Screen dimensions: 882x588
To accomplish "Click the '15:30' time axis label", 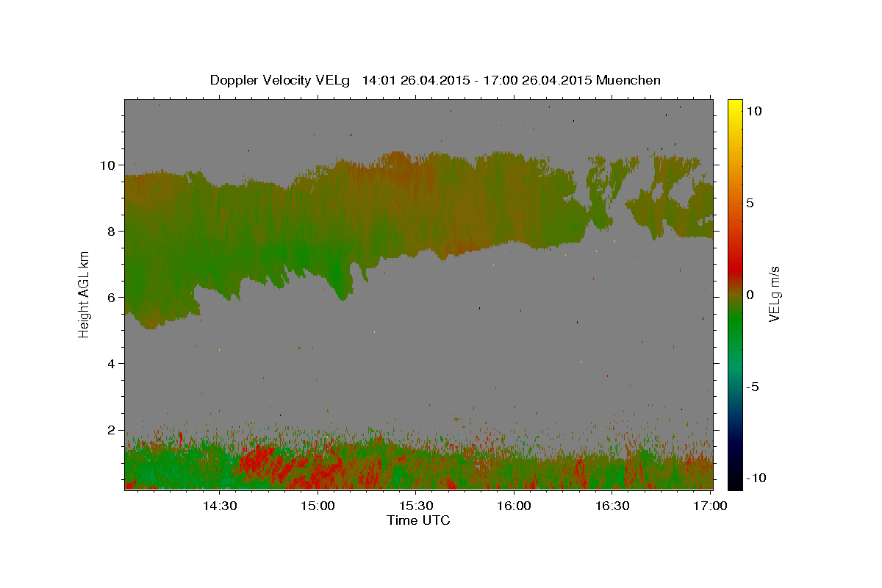I will tap(415, 506).
